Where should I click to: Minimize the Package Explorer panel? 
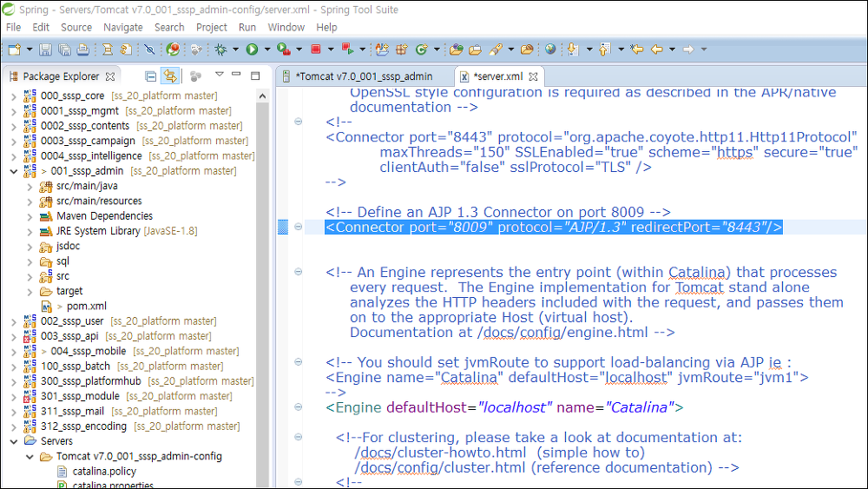tap(236, 74)
